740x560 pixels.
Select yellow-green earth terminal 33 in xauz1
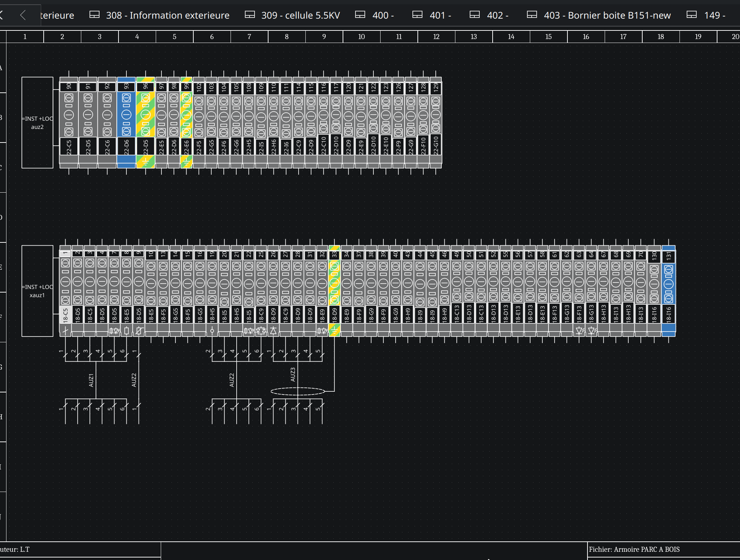coord(334,291)
